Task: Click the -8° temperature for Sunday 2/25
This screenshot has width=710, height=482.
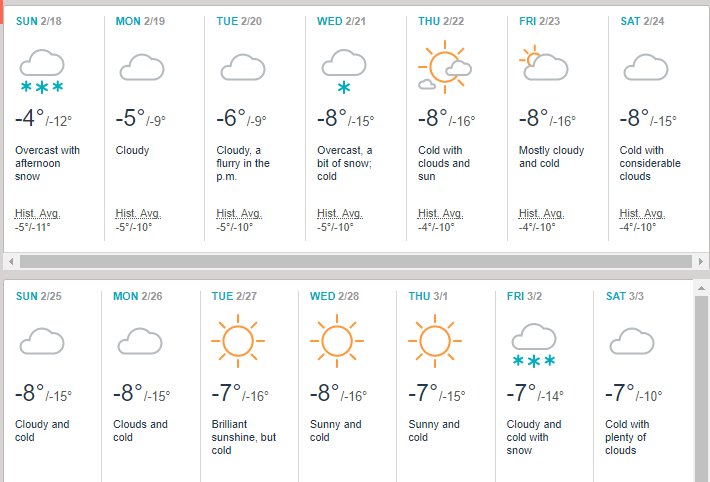Action: pos(30,393)
